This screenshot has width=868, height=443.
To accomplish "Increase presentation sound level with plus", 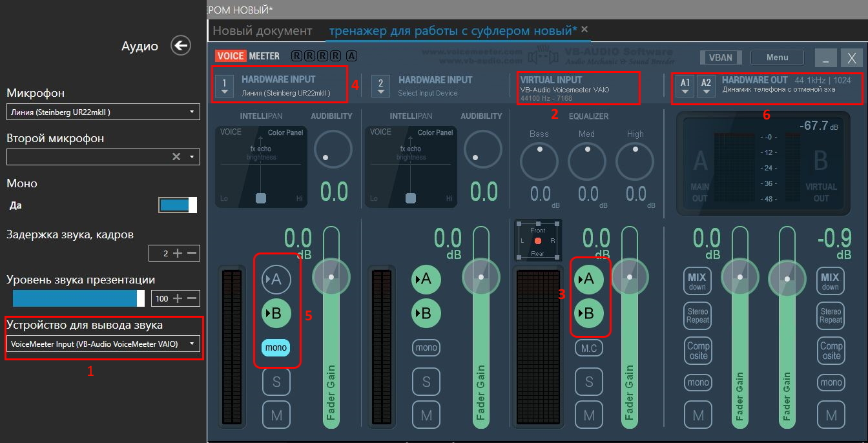I will (178, 298).
